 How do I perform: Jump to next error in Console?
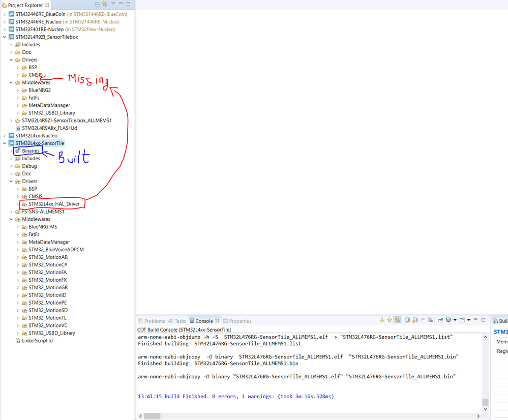click(382, 320)
